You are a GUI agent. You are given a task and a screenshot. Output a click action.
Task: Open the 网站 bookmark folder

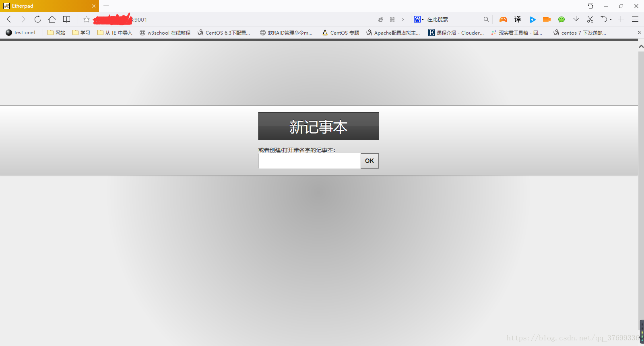(56, 33)
